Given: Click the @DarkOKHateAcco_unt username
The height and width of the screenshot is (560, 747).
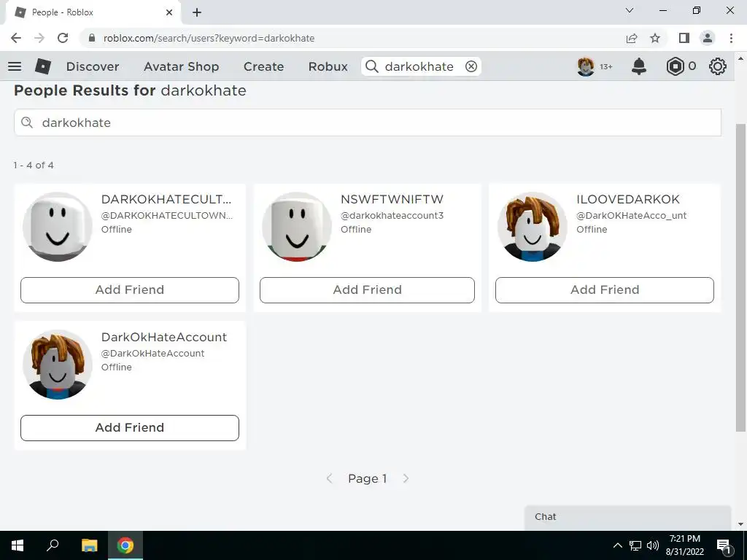Looking at the screenshot, I should tap(632, 215).
